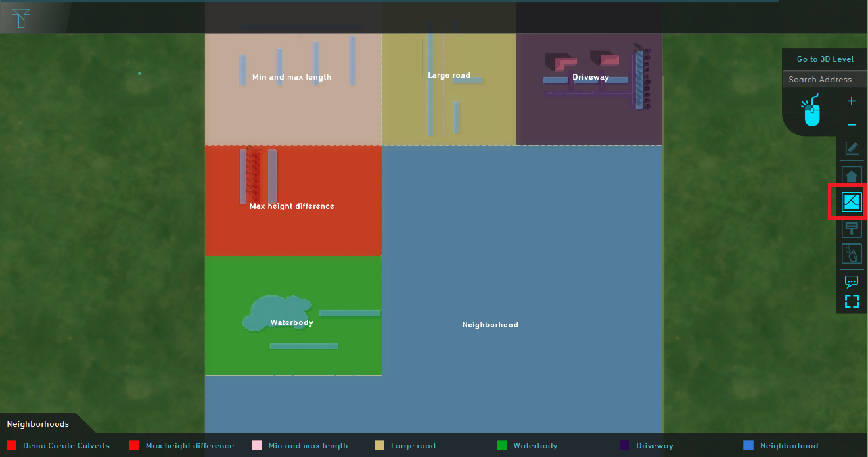This screenshot has height=457, width=868.
Task: Click the mouse navigation help icon
Action: coord(813,110)
